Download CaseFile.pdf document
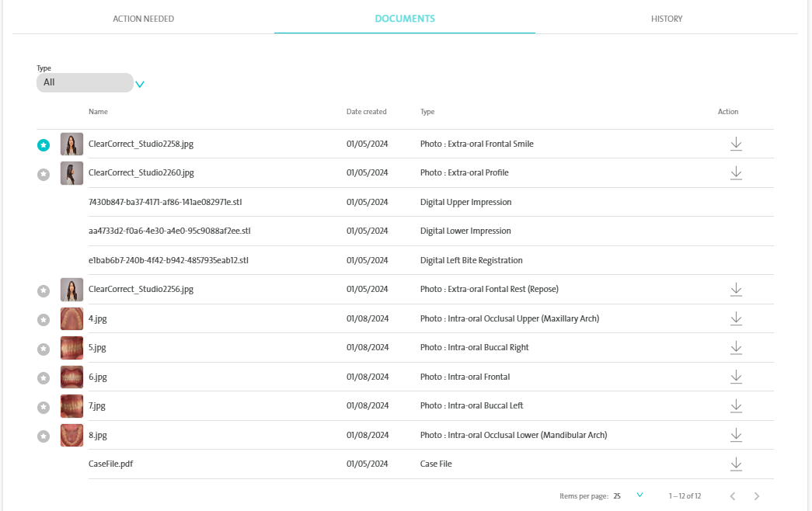 [736, 464]
